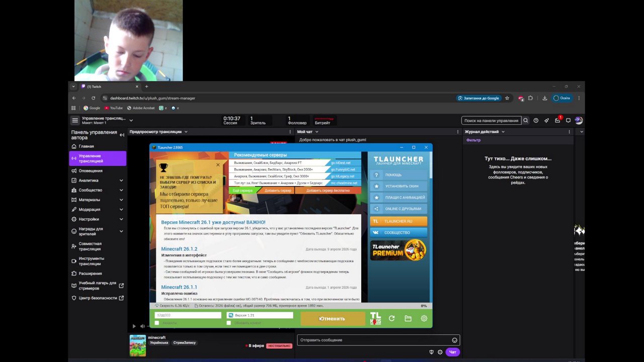Expand Модерация sidebar section

point(121,210)
